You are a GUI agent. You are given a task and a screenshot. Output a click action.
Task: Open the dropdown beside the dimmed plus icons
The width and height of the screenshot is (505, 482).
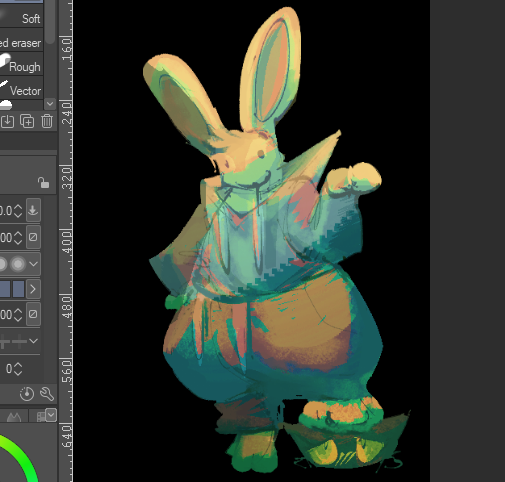33,341
